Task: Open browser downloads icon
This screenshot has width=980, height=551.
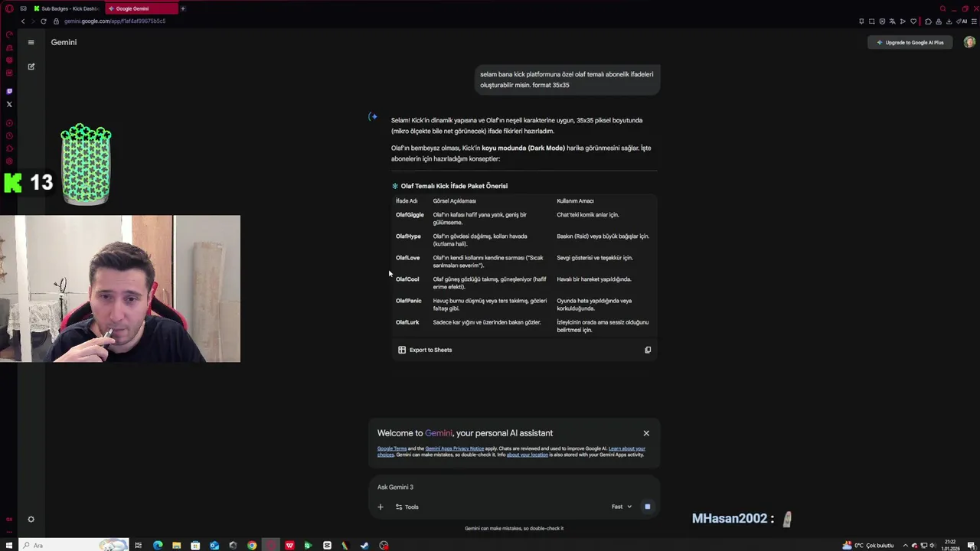Action: click(x=949, y=21)
